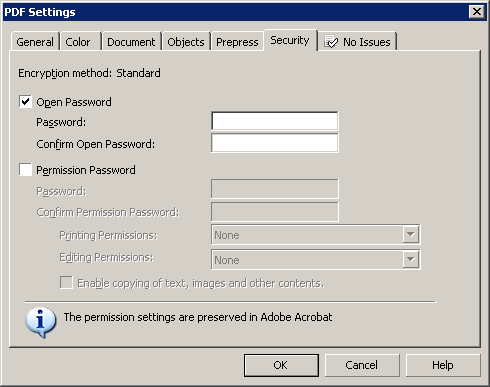This screenshot has width=490, height=387.
Task: Open the Document tab
Action: pyautogui.click(x=131, y=42)
